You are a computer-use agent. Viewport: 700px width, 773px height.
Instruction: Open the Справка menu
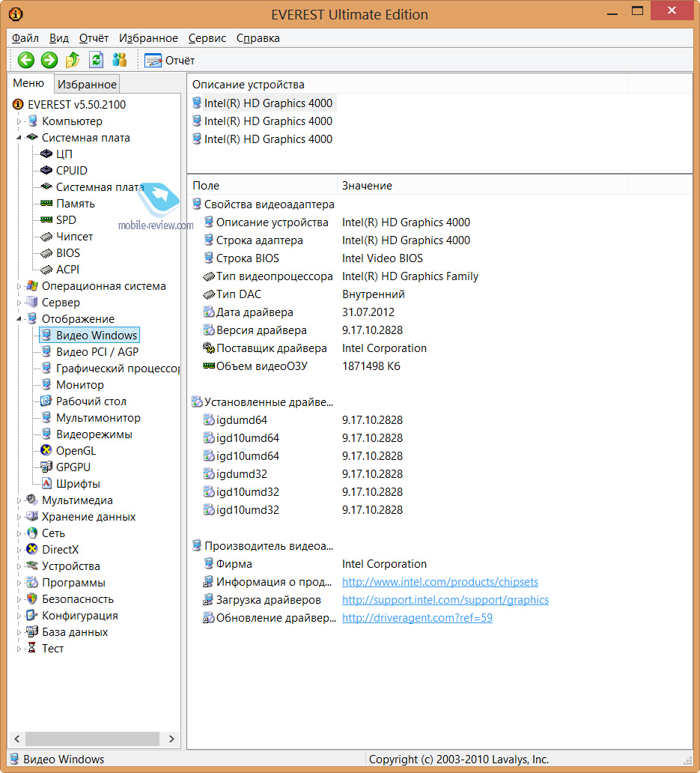(x=258, y=38)
